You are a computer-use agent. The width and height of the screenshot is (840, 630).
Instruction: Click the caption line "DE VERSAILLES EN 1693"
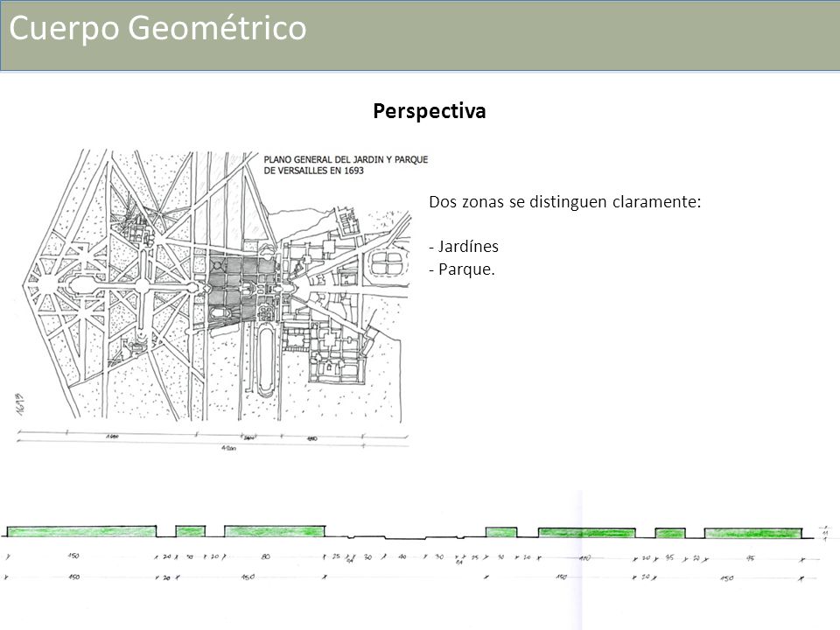coord(313,171)
